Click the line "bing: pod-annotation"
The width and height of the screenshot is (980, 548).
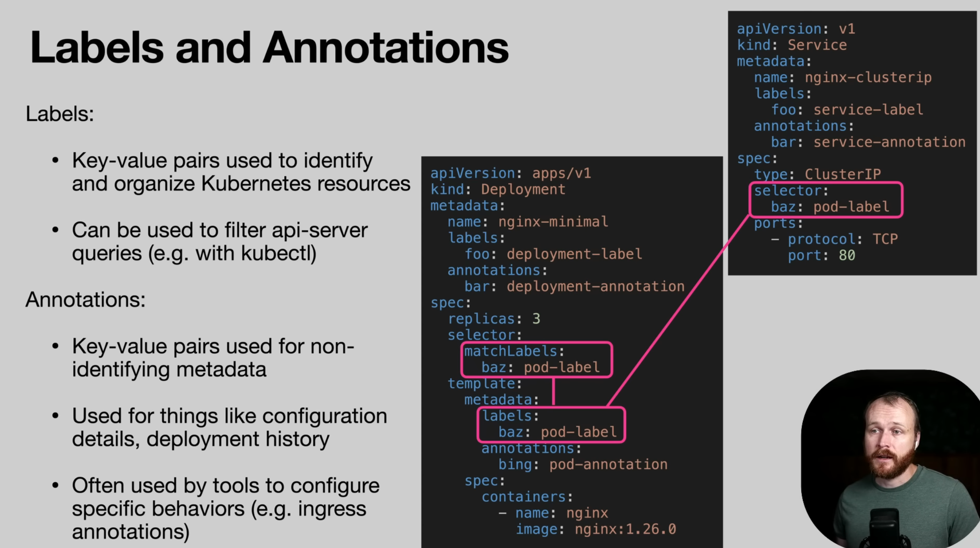click(583, 464)
